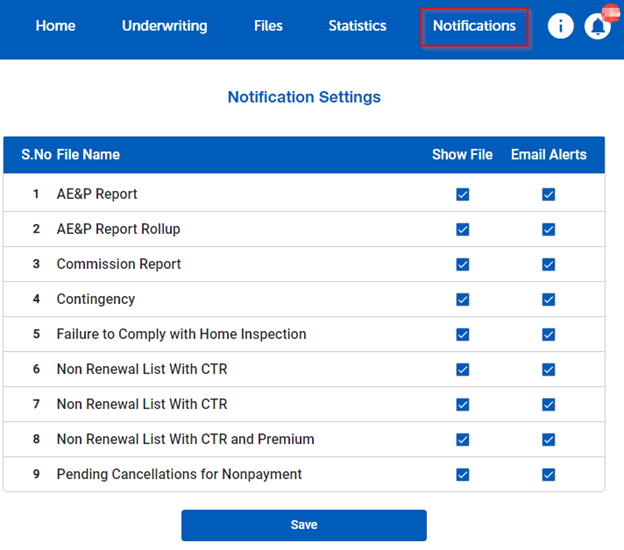Switch to the Statistics page

(x=357, y=26)
